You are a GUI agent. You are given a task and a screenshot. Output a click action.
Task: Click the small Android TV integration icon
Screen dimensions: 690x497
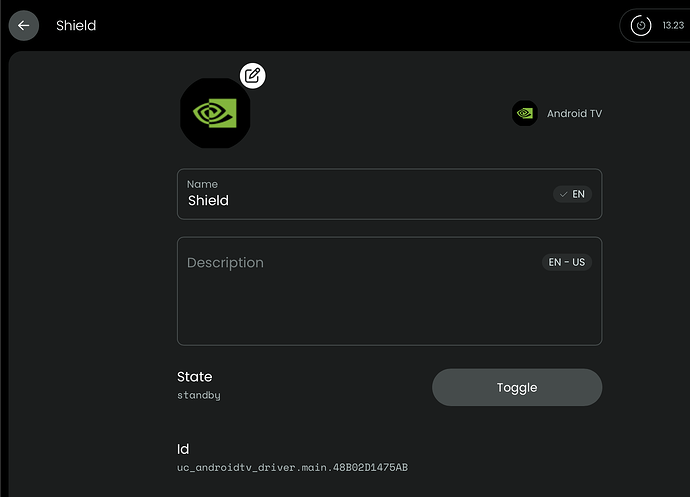525,114
